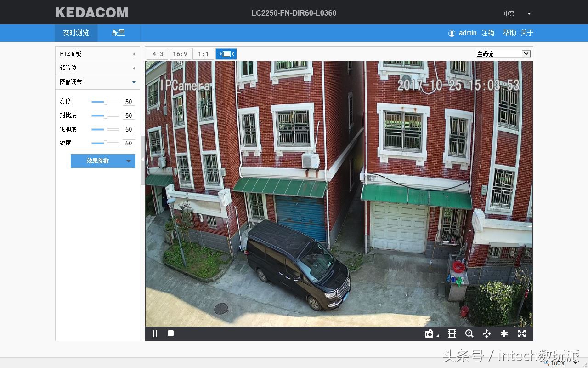This screenshot has height=368, width=588.
Task: Open the 主码流 stream type dropdown
Action: 503,54
